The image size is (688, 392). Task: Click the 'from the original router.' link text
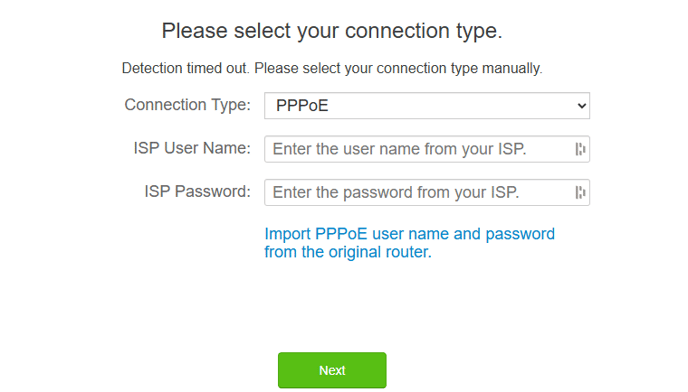348,252
